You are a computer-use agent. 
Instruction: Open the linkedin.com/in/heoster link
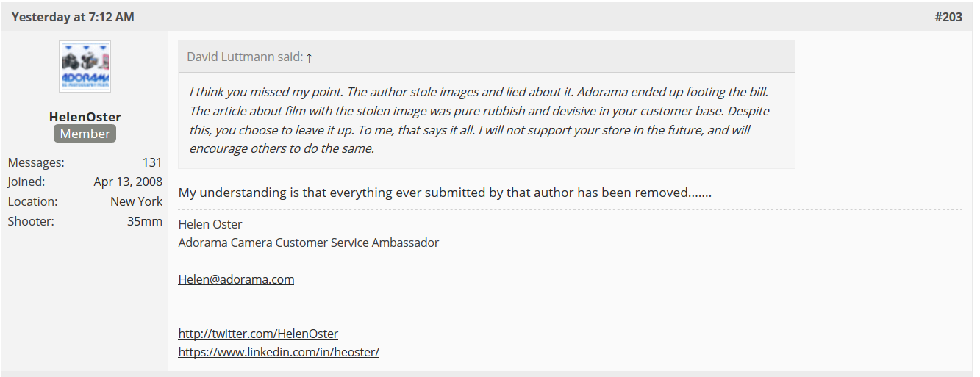point(279,352)
